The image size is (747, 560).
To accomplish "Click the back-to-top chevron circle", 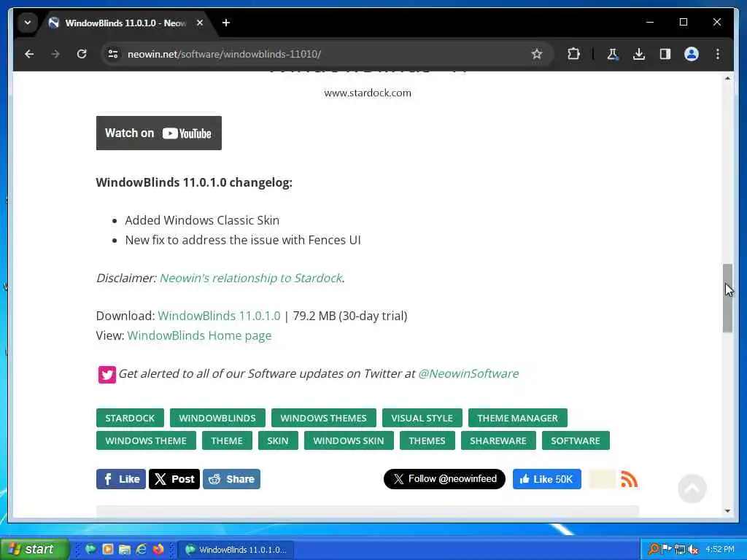I will [692, 489].
